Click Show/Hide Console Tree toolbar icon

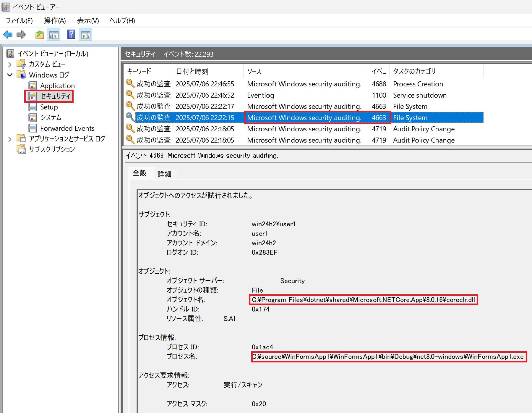(53, 35)
